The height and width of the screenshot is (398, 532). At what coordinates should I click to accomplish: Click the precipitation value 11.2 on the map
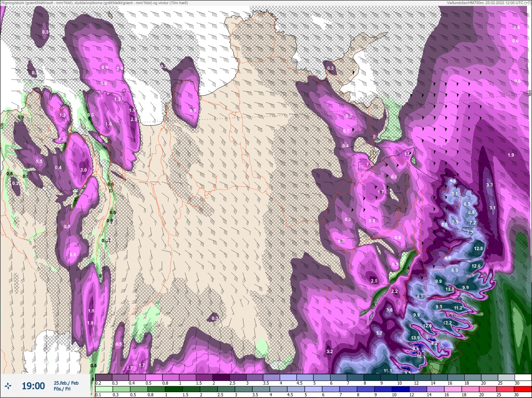pyautogui.click(x=458, y=308)
